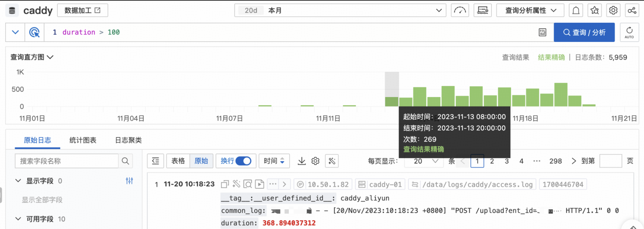Open the 数据加工 data processing link
644x229 pixels.
83,10
